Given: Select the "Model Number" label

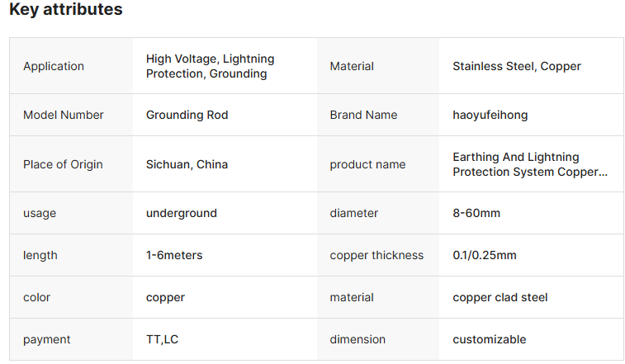Looking at the screenshot, I should click(x=64, y=115).
